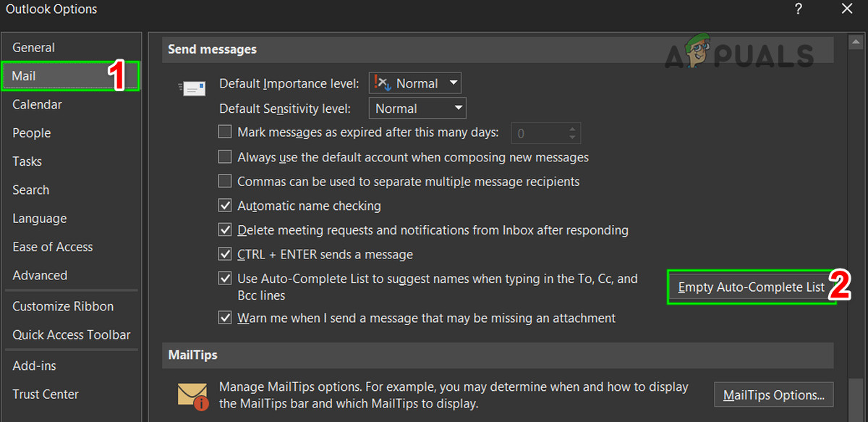Viewport: 868px width, 422px height.
Task: Go to Trust Center settings
Action: (x=46, y=394)
